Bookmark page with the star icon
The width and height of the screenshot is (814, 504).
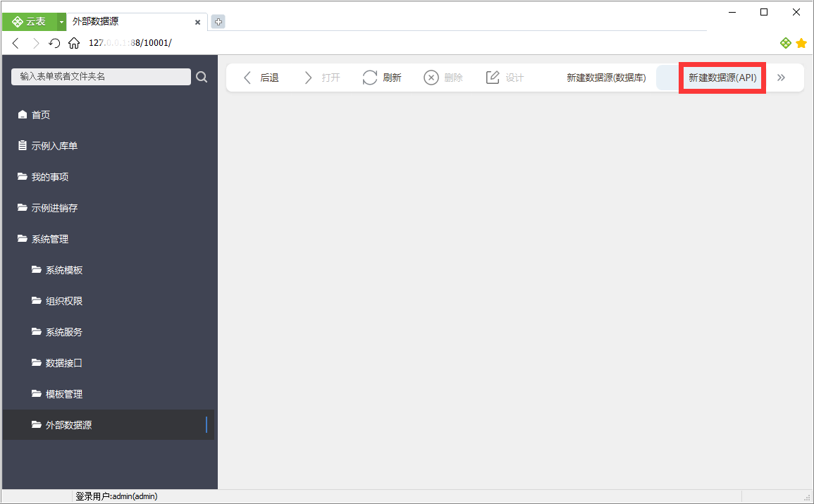pyautogui.click(x=801, y=43)
